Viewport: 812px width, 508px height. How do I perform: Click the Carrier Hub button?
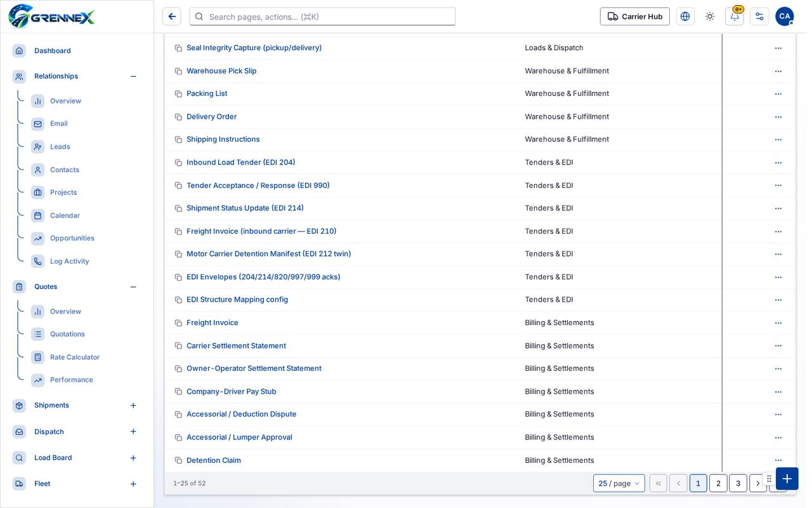(x=635, y=17)
